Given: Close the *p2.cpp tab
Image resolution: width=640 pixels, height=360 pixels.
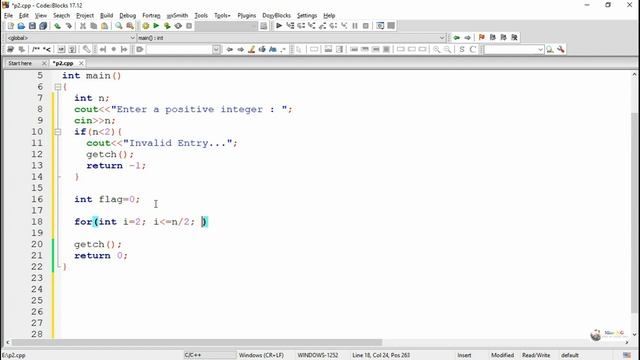Looking at the screenshot, I should 81,63.
